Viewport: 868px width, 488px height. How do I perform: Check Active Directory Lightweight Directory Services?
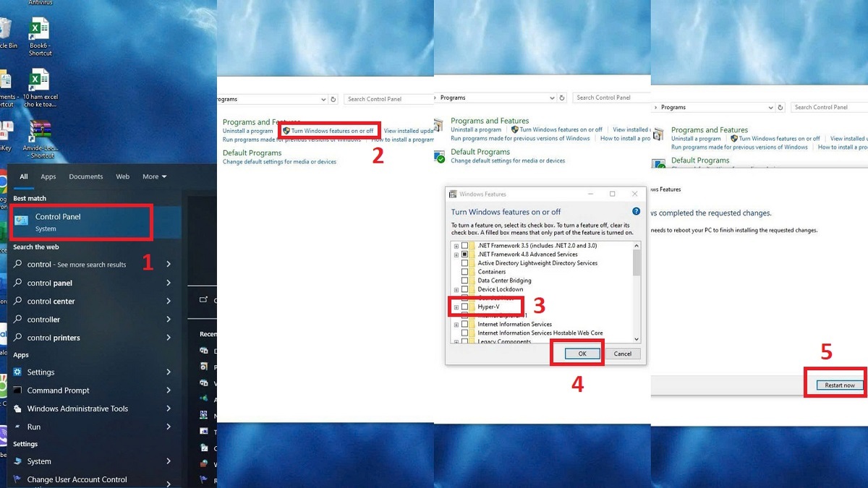click(465, 263)
